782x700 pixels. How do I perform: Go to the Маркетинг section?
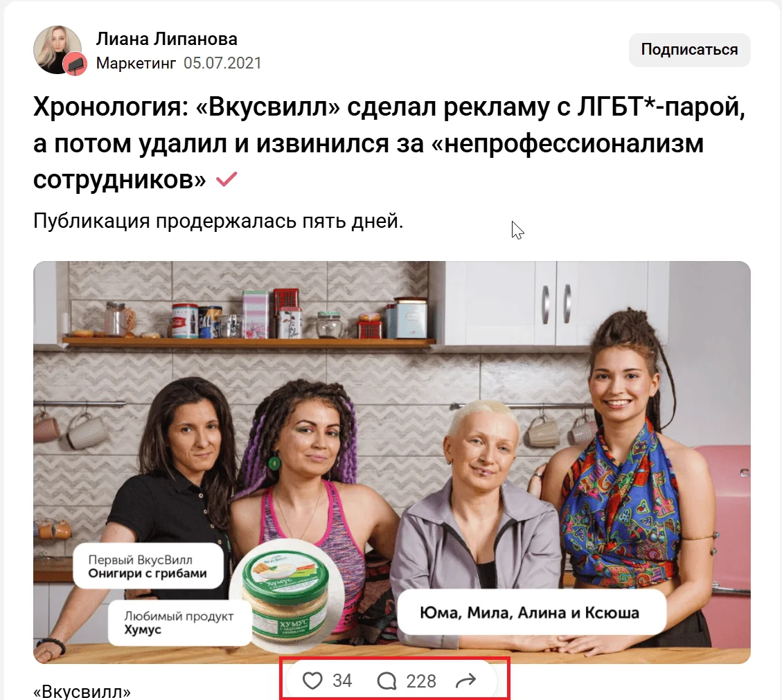136,63
